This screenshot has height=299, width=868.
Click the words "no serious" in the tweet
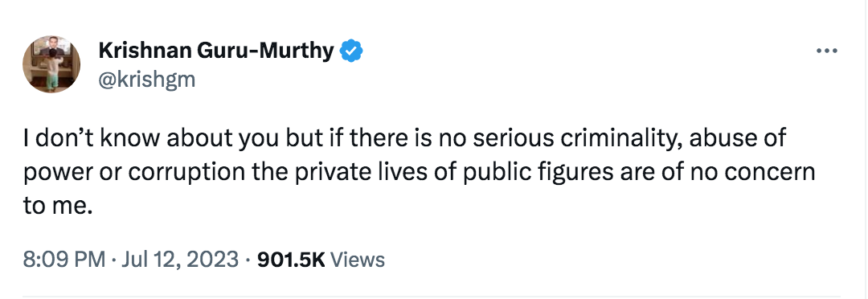click(497, 139)
